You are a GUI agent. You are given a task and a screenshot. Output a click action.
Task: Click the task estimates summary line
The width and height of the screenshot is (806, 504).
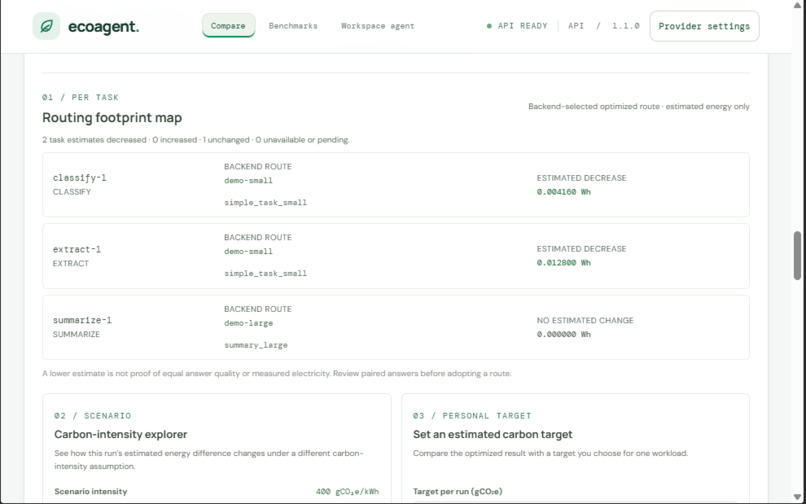click(x=196, y=140)
